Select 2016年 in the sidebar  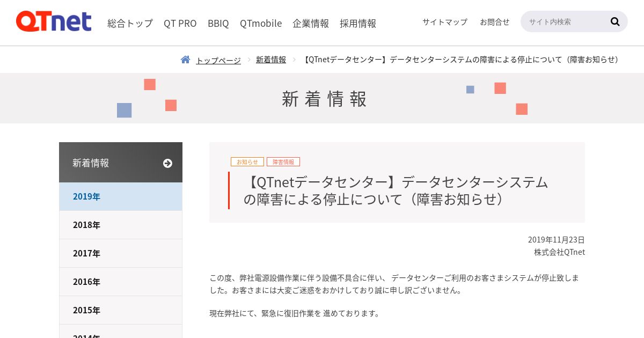point(121,282)
